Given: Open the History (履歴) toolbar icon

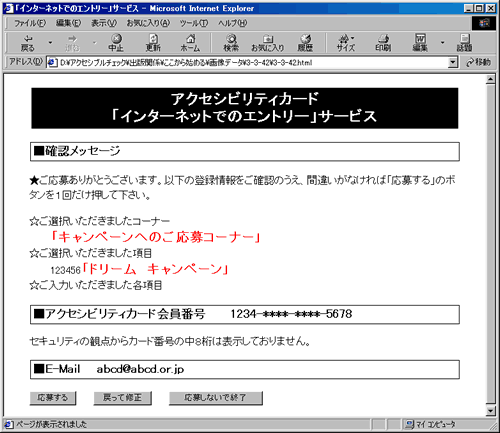Looking at the screenshot, I should tap(305, 43).
